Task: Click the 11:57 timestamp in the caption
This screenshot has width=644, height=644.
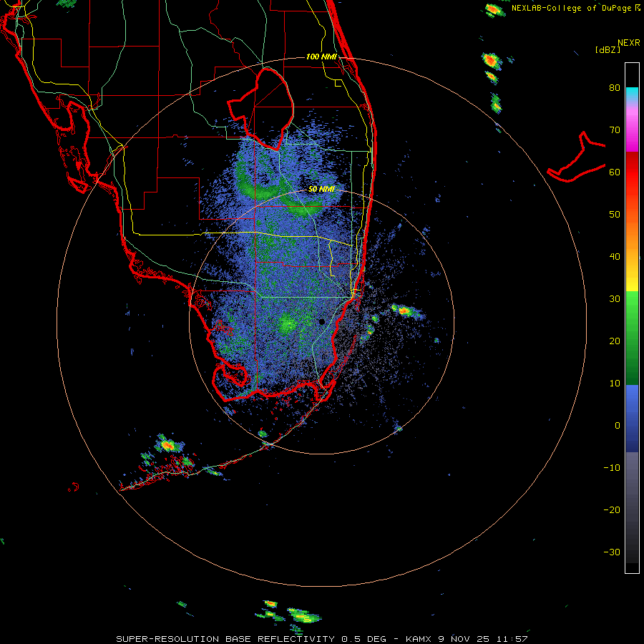Action: coord(512,639)
